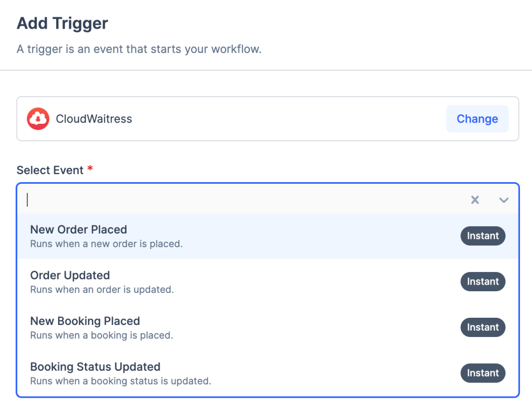Collapse the Select Event dropdown chevron
The width and height of the screenshot is (532, 406).
click(503, 200)
